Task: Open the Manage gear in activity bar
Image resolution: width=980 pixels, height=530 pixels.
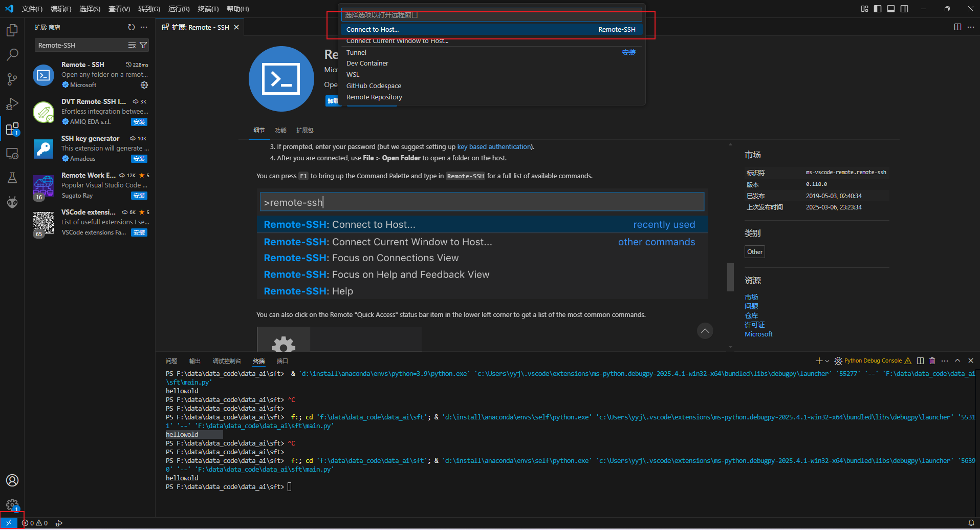Action: 12,505
